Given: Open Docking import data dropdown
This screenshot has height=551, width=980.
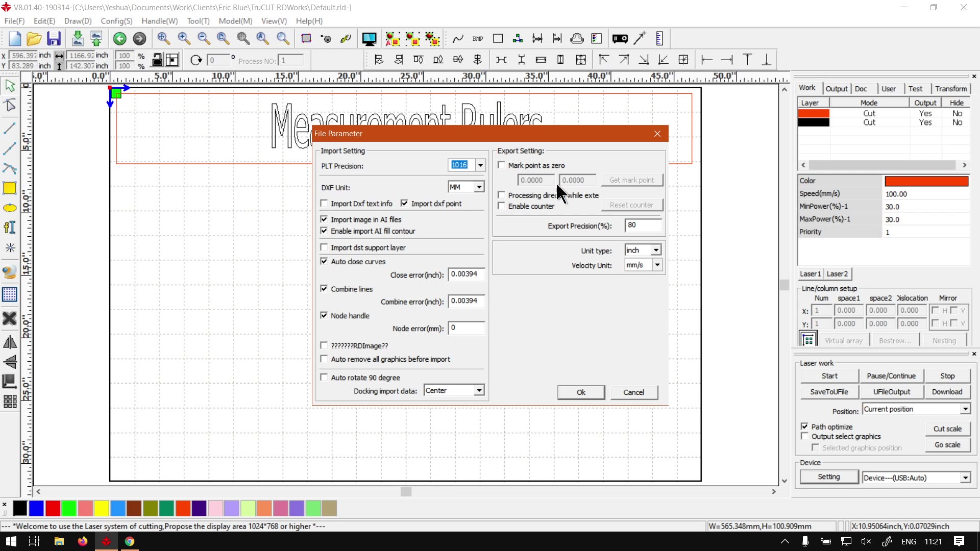Looking at the screenshot, I should tap(479, 391).
